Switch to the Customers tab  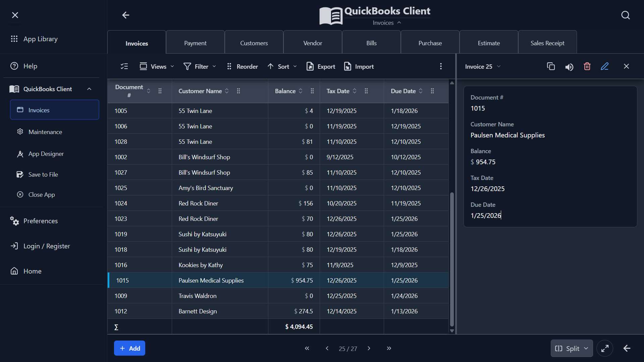click(254, 42)
